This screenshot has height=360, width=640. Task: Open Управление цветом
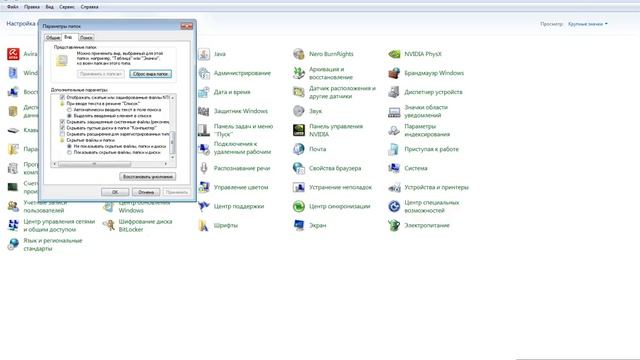(233, 187)
